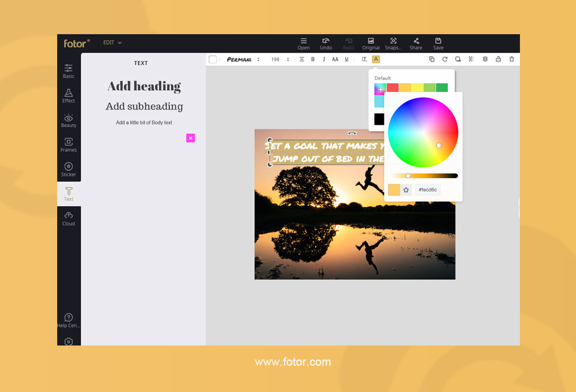The height and width of the screenshot is (392, 576).
Task: Select the red default swatch
Action: (393, 87)
